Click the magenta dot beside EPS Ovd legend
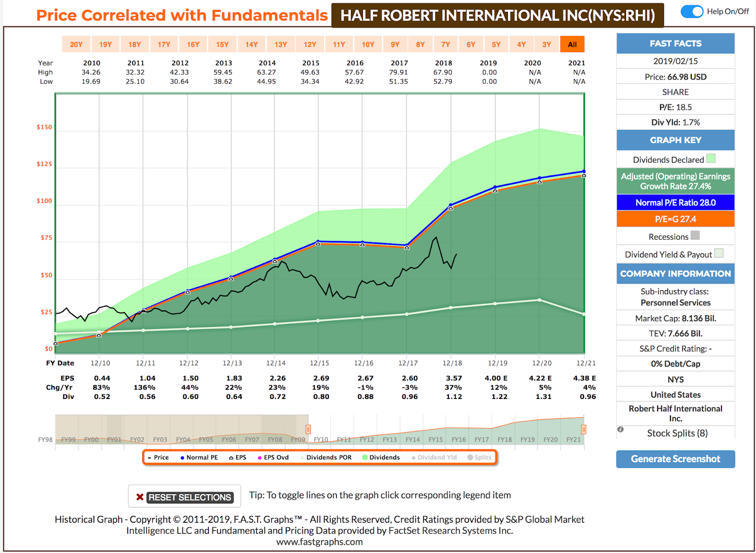The height and width of the screenshot is (553, 756). [x=259, y=457]
